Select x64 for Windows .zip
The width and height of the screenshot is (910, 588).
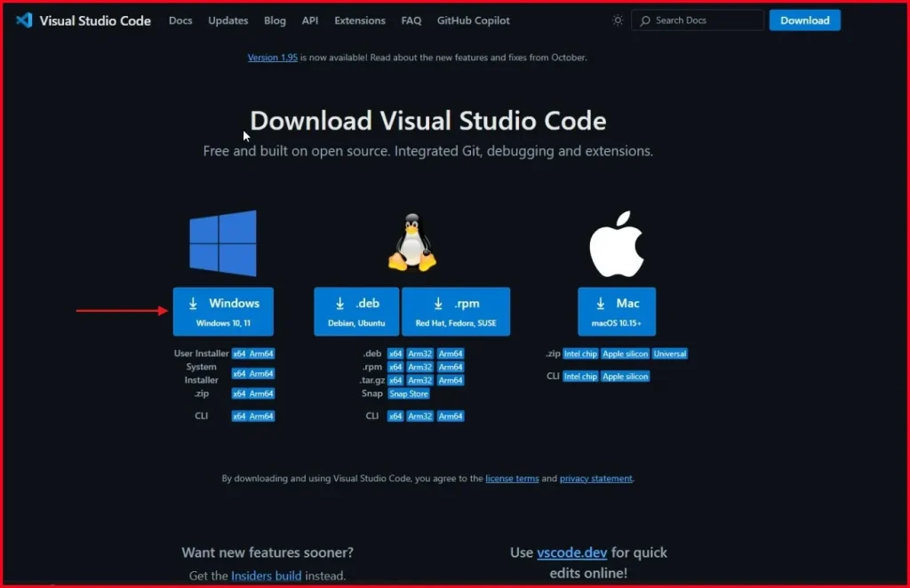(239, 393)
